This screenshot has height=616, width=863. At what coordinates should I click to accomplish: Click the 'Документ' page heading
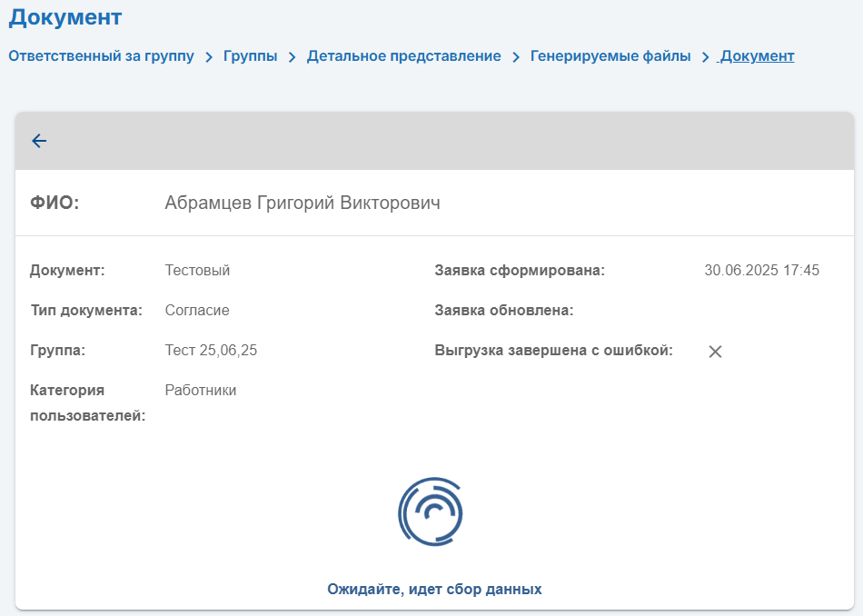pos(64,17)
